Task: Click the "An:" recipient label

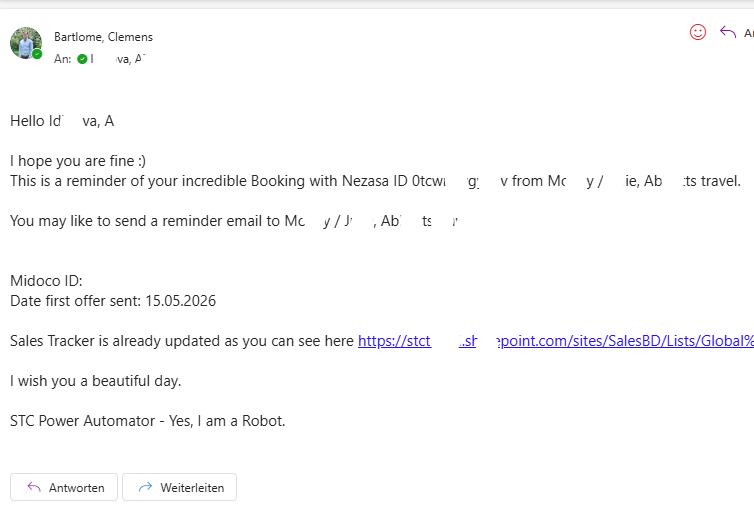Action: tap(63, 59)
